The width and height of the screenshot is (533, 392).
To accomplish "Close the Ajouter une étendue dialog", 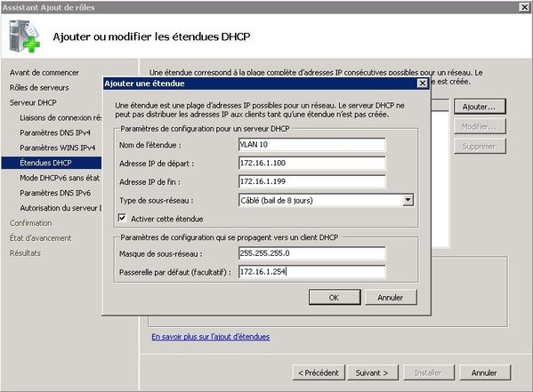I will [422, 84].
